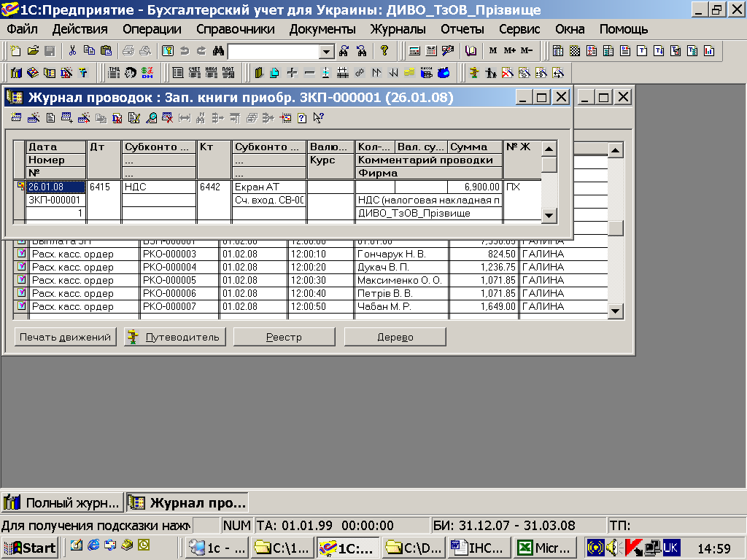Click the new entry icon in postings toolbar
The width and height of the screenshot is (747, 560).
[x=16, y=117]
